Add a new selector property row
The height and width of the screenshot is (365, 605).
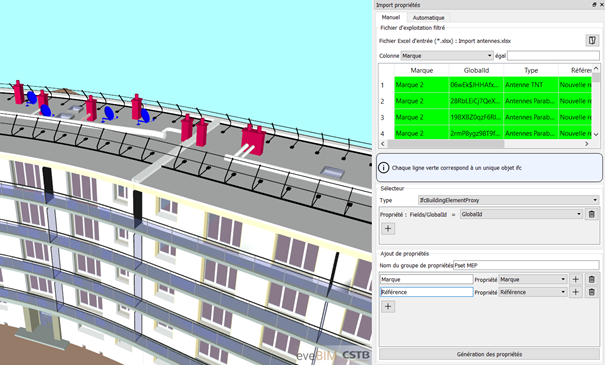coord(388,228)
